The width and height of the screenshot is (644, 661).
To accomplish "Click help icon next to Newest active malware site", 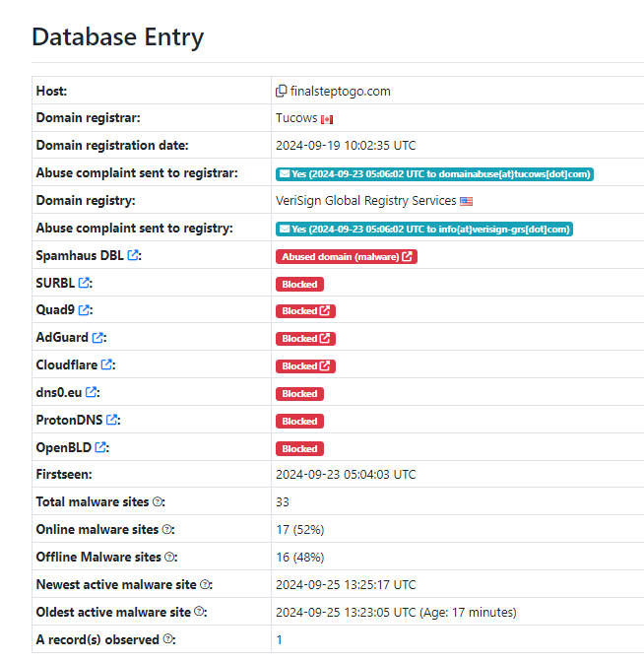I will click(205, 584).
